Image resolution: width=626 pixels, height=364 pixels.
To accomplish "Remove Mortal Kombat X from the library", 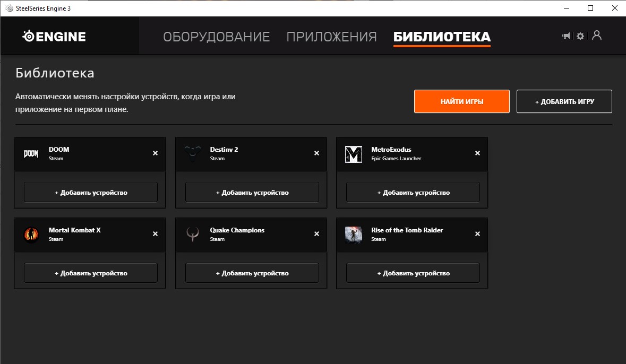I will pyautogui.click(x=155, y=234).
